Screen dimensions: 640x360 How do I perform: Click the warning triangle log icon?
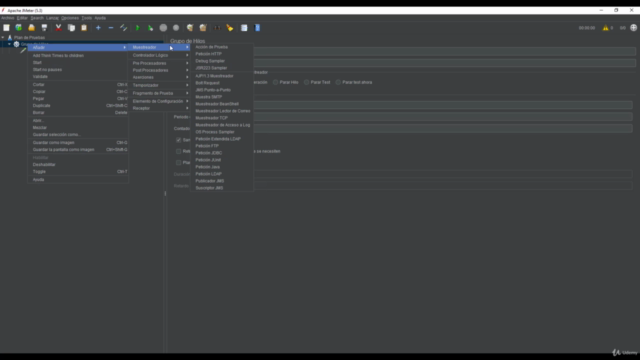tap(606, 28)
